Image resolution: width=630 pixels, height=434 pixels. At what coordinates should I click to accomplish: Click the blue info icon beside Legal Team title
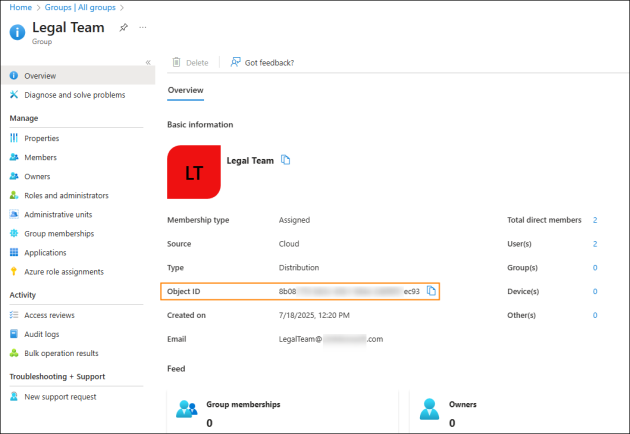(17, 32)
